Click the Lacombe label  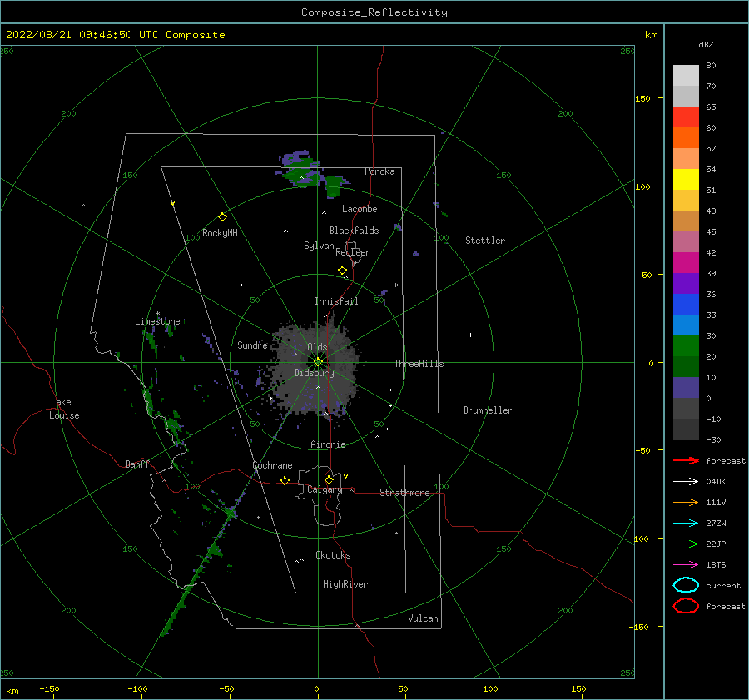[x=360, y=209]
